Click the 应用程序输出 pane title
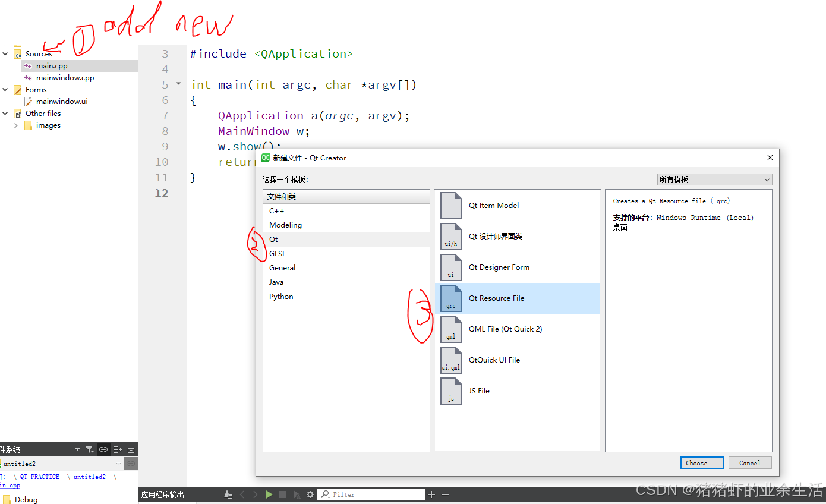The width and height of the screenshot is (826, 504). (163, 494)
